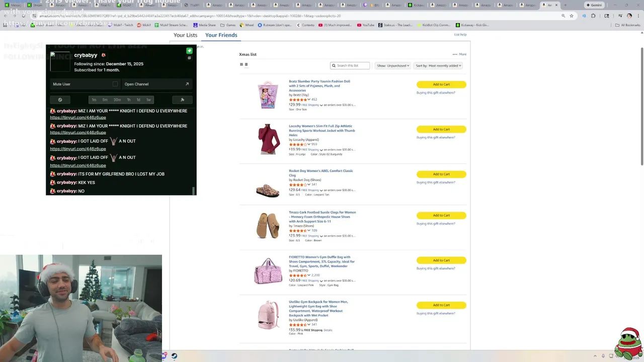
Task: Expand rating chevron for FIORETTO duffle bag
Action: (x=309, y=275)
